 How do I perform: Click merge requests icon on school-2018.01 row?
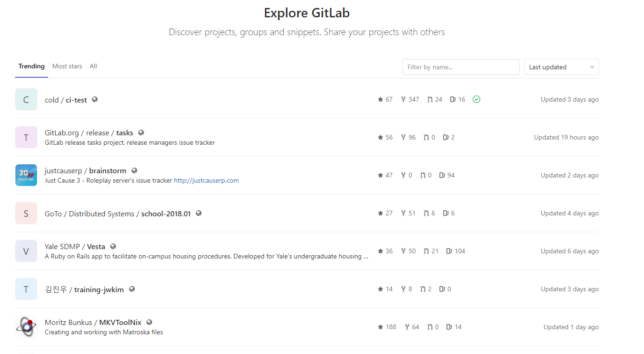click(426, 213)
